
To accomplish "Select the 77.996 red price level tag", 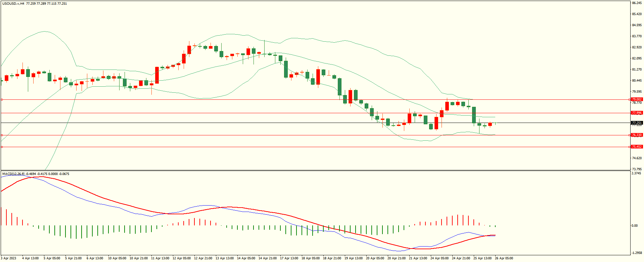I will (637, 113).
